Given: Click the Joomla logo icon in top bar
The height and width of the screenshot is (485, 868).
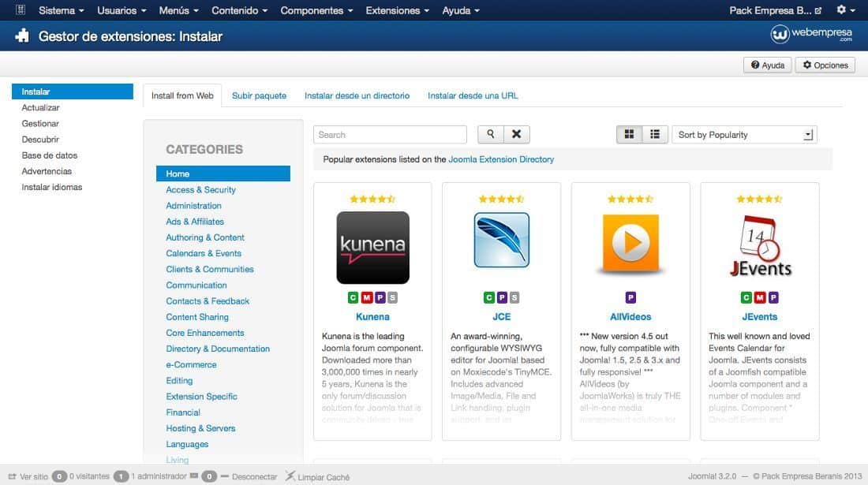Looking at the screenshot, I should pyautogui.click(x=21, y=10).
